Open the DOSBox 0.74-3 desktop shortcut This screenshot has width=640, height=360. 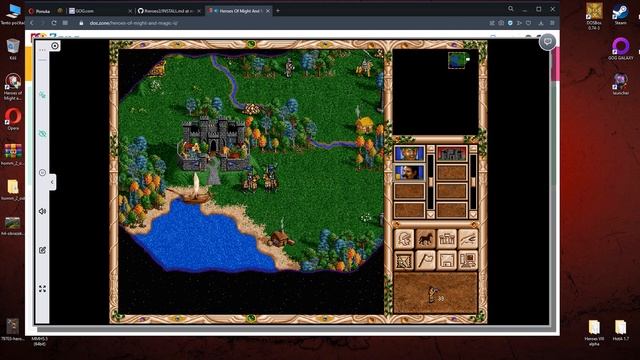pos(594,16)
